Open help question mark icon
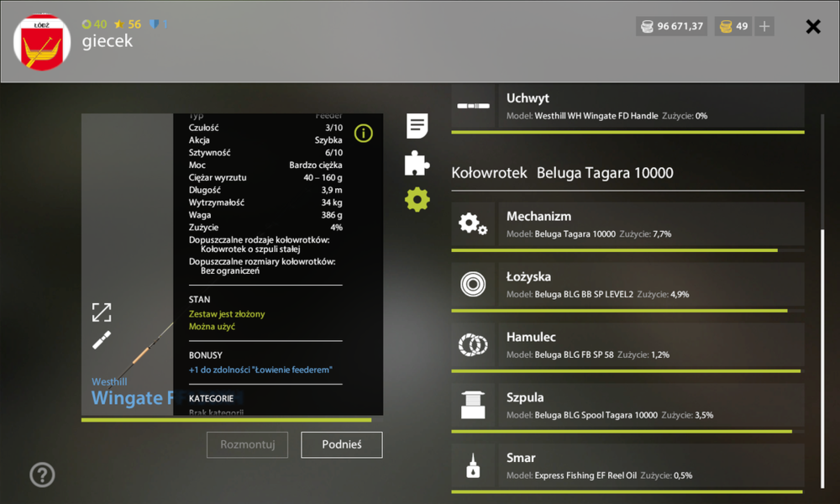The image size is (840, 504). click(42, 475)
